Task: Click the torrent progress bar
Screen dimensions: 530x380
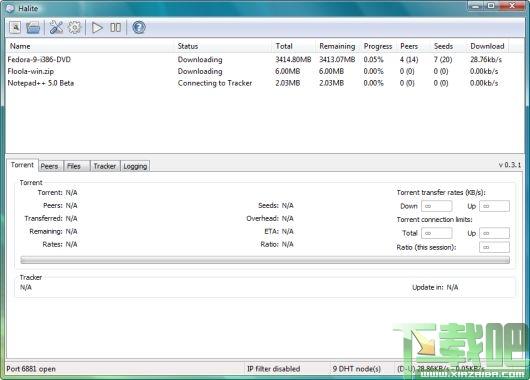Action: [x=265, y=260]
